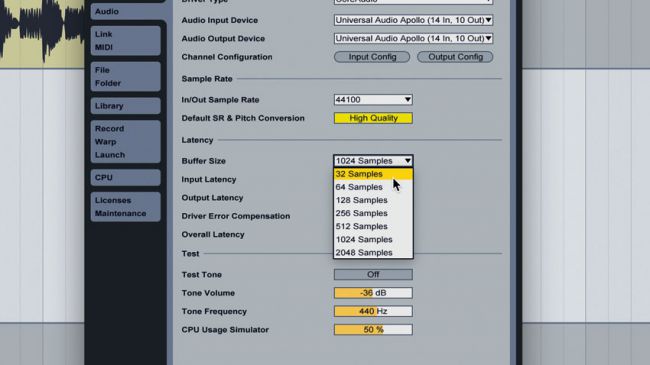Open the Record Warp Launch tab
Image resolution: width=650 pixels, height=365 pixels.
pos(126,141)
